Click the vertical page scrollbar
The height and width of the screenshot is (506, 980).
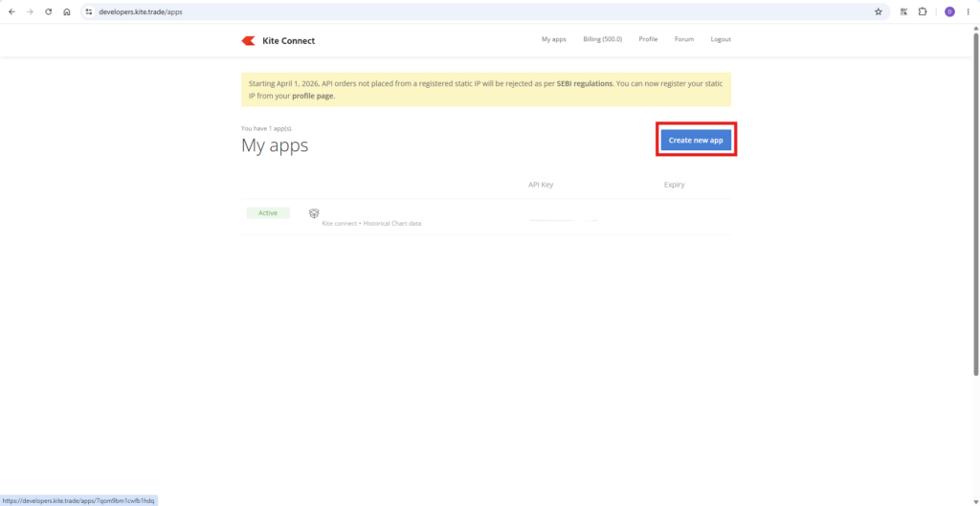pyautogui.click(x=975, y=203)
